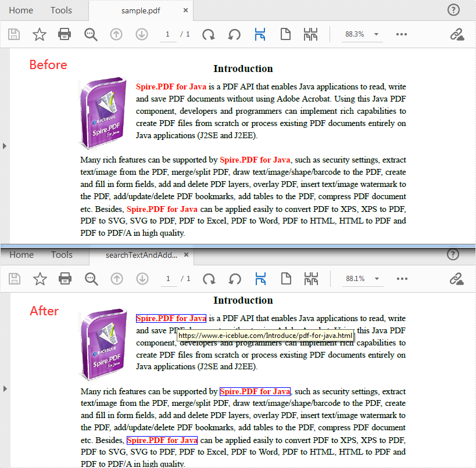Image resolution: width=476 pixels, height=468 pixels.
Task: Select single page view in searchTextAndAdd window
Action: [287, 279]
